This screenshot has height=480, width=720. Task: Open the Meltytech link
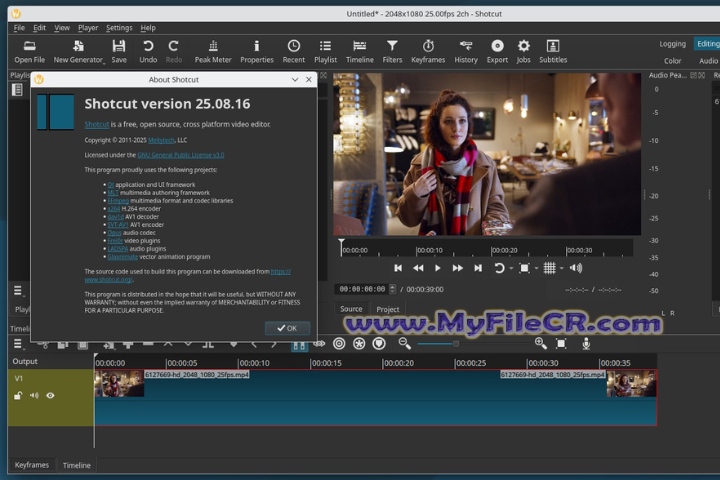[x=161, y=140]
